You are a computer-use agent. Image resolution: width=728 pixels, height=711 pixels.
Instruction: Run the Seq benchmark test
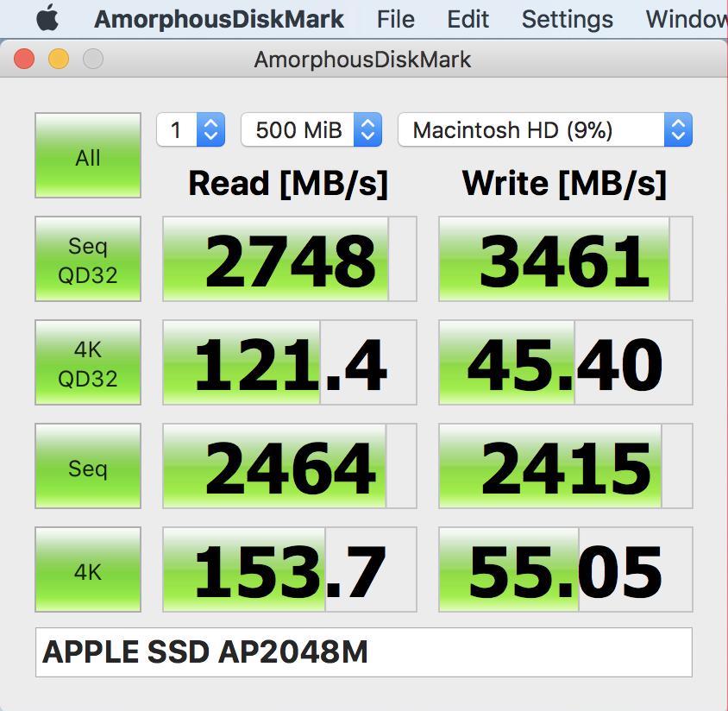tap(88, 466)
